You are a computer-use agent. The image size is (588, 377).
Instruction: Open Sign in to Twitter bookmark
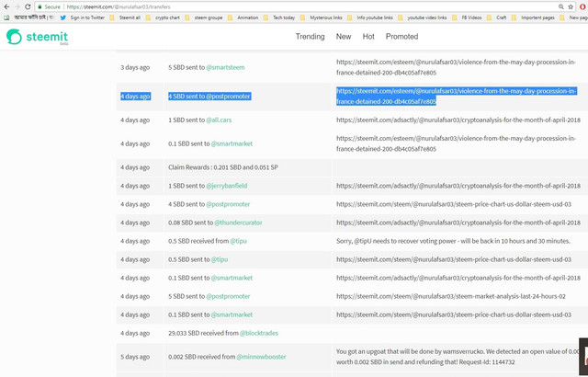tap(83, 17)
